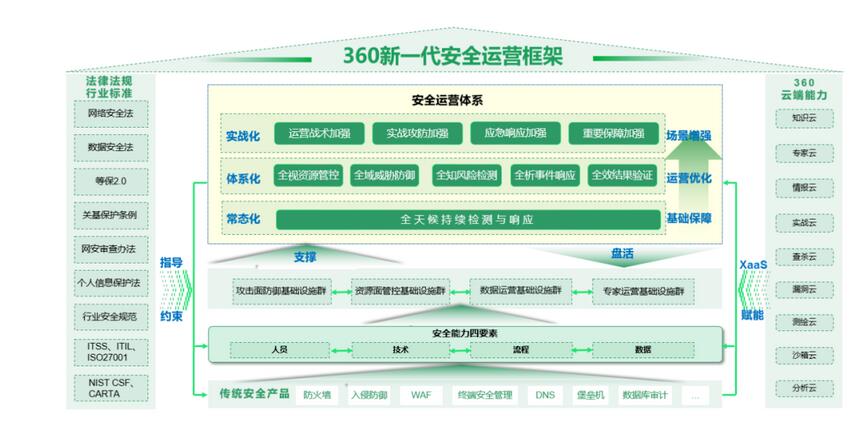Click the WAF product tag
Viewport: 868px width, 425px height.
point(420,395)
